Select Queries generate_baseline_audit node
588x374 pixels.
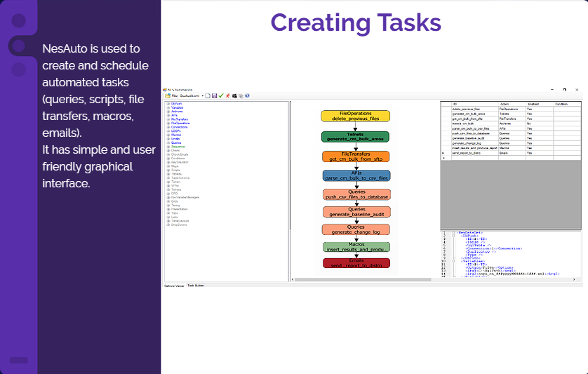356,212
